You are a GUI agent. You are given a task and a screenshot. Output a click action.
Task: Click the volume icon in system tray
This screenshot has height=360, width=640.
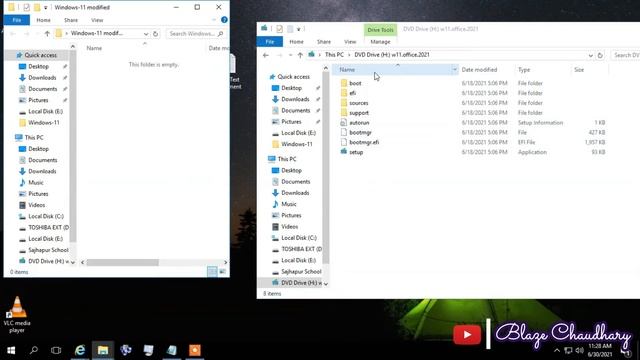tap(579, 350)
